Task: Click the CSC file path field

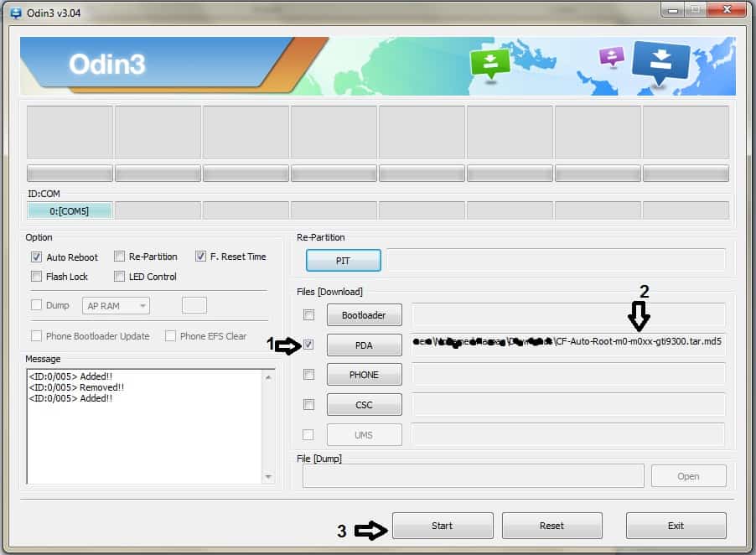Action: click(x=568, y=405)
